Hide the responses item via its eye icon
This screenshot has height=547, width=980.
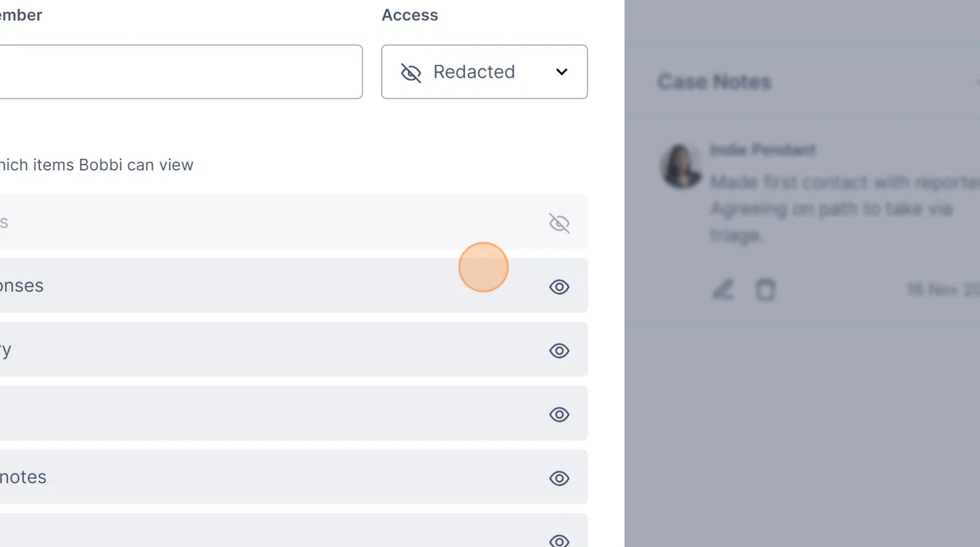tap(560, 287)
